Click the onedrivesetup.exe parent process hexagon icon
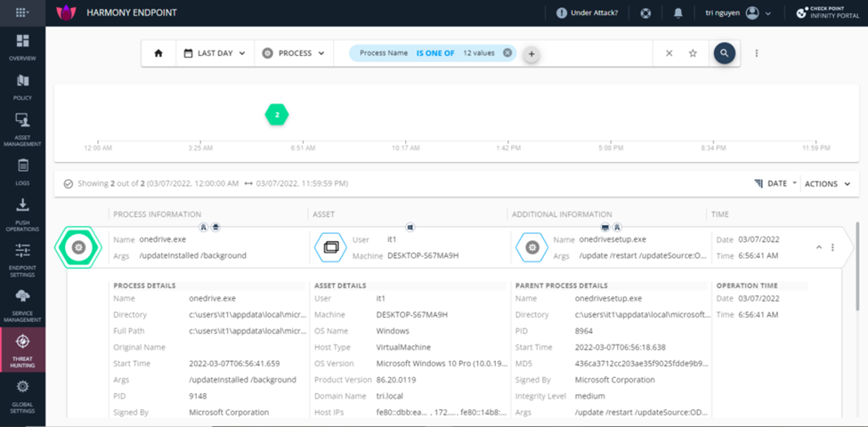 (532, 247)
